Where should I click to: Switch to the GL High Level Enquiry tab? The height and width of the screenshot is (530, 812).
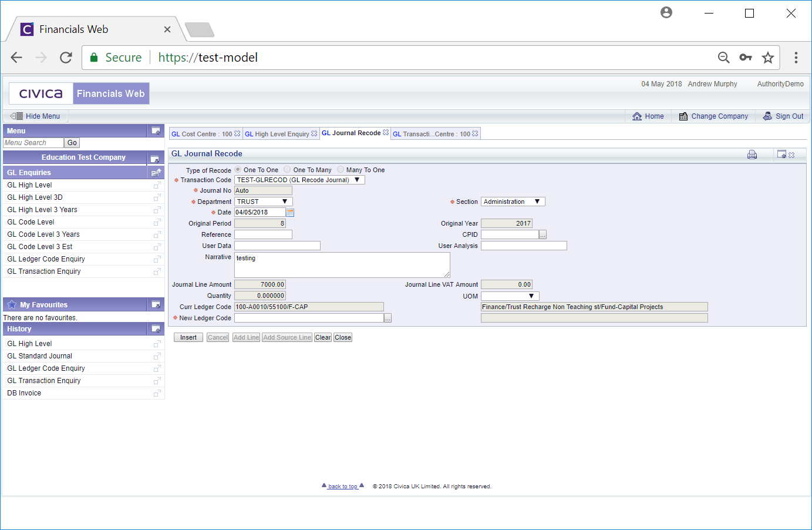click(277, 134)
